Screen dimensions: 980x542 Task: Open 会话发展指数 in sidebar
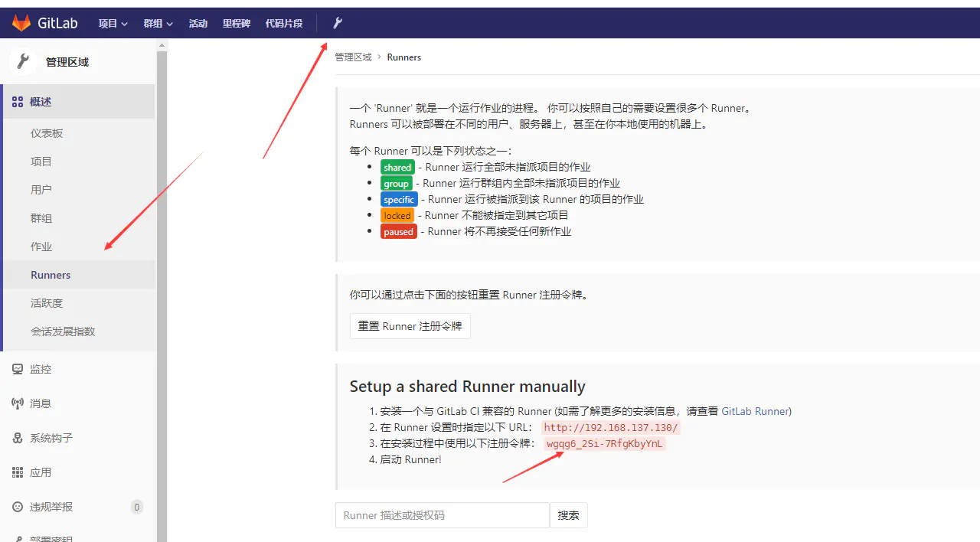63,331
